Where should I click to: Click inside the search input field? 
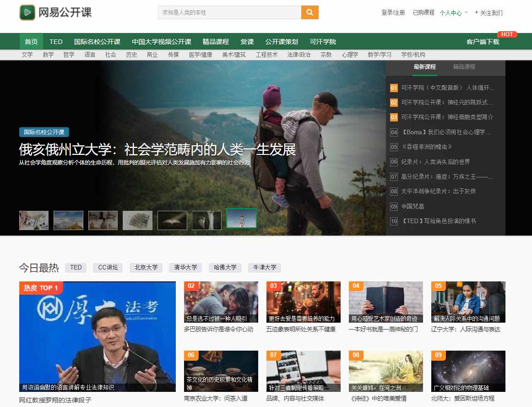coord(229,12)
